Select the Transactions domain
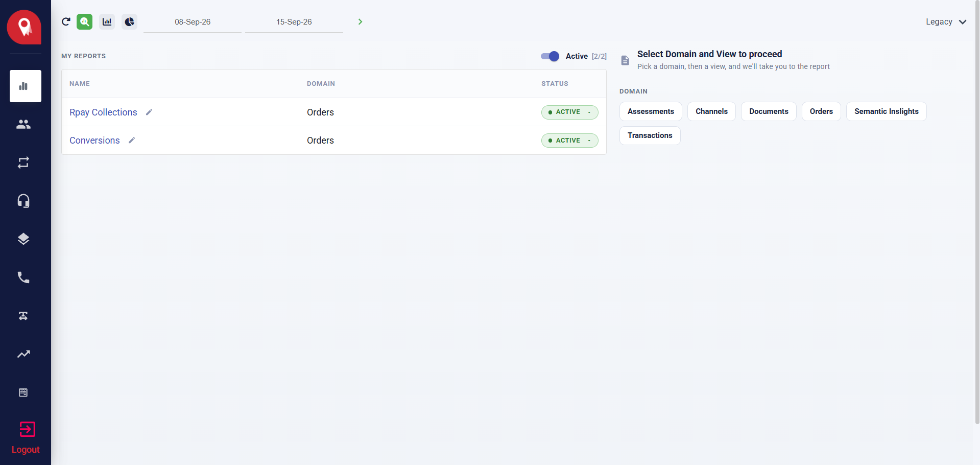This screenshot has width=980, height=465. click(650, 135)
